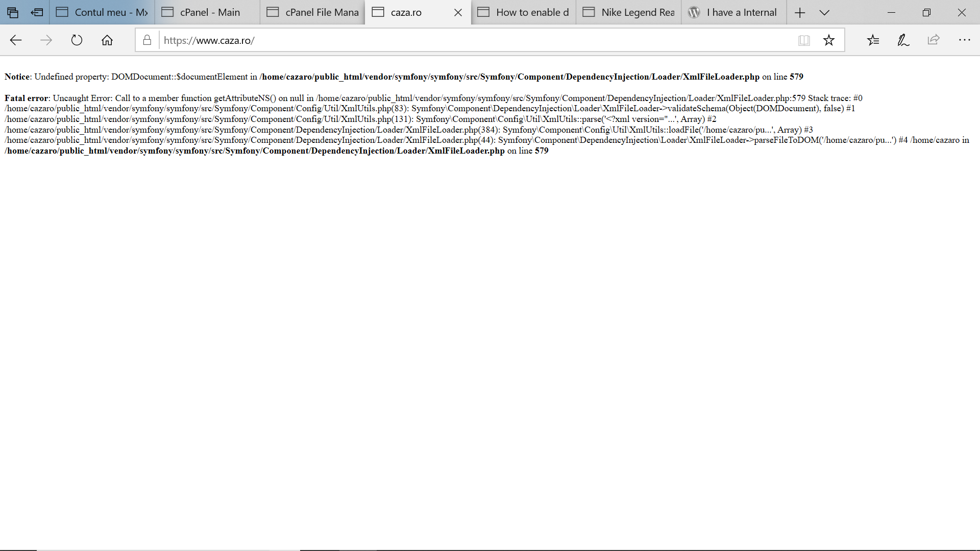The width and height of the screenshot is (980, 551).
Task: Open the How to enable tab
Action: point(524,13)
